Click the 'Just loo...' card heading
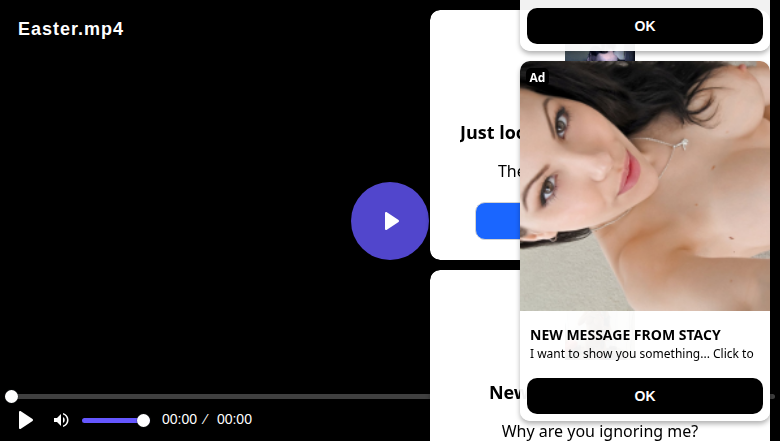The image size is (780, 441). (x=490, y=133)
